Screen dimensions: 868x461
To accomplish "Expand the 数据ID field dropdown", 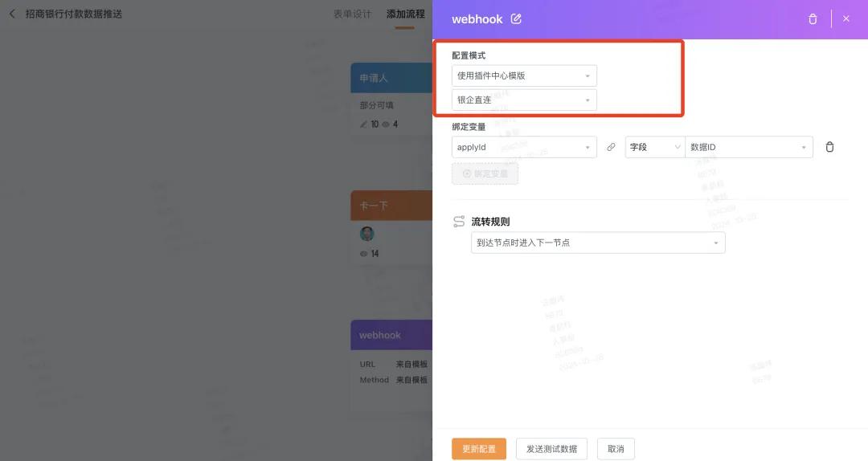I will pos(749,147).
